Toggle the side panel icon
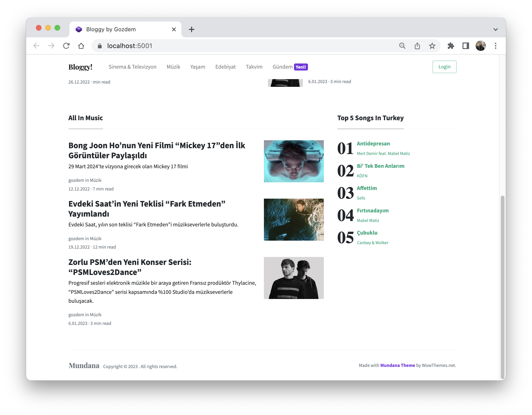532x415 pixels. coord(466,46)
